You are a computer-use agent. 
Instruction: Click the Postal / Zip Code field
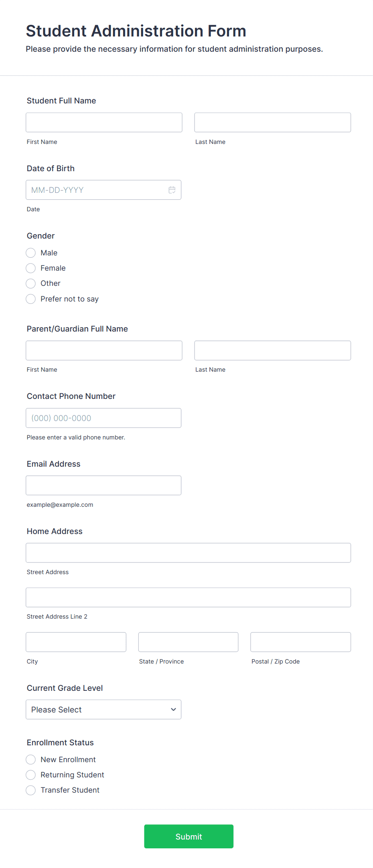pyautogui.click(x=300, y=642)
